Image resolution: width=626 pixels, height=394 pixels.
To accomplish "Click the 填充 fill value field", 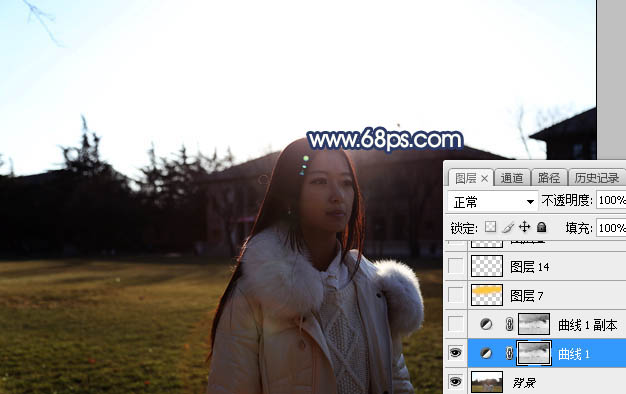I will pos(611,228).
